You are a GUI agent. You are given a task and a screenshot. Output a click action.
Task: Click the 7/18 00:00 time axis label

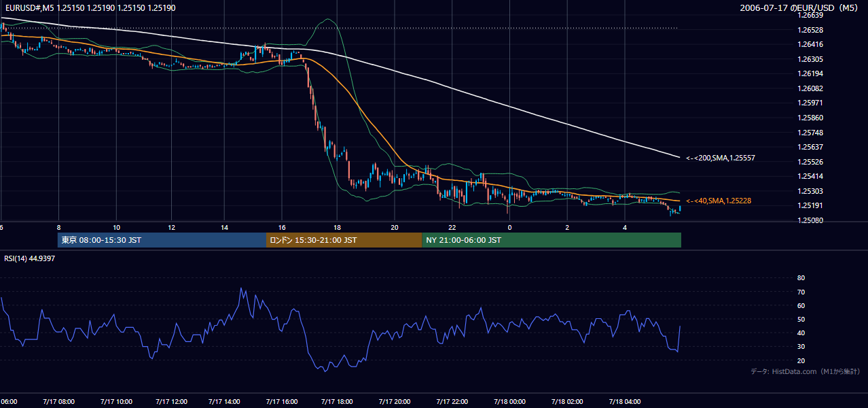click(x=509, y=402)
